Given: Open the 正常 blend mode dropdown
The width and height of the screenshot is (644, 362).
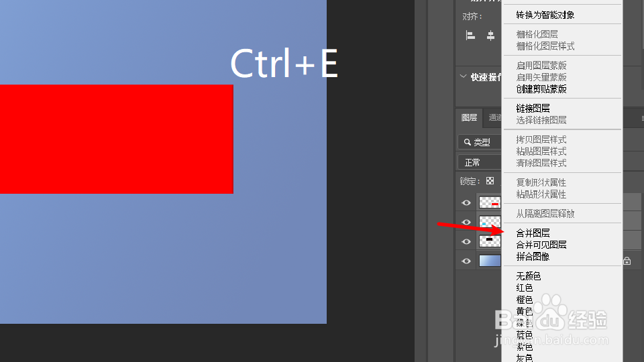Looking at the screenshot, I should point(480,162).
